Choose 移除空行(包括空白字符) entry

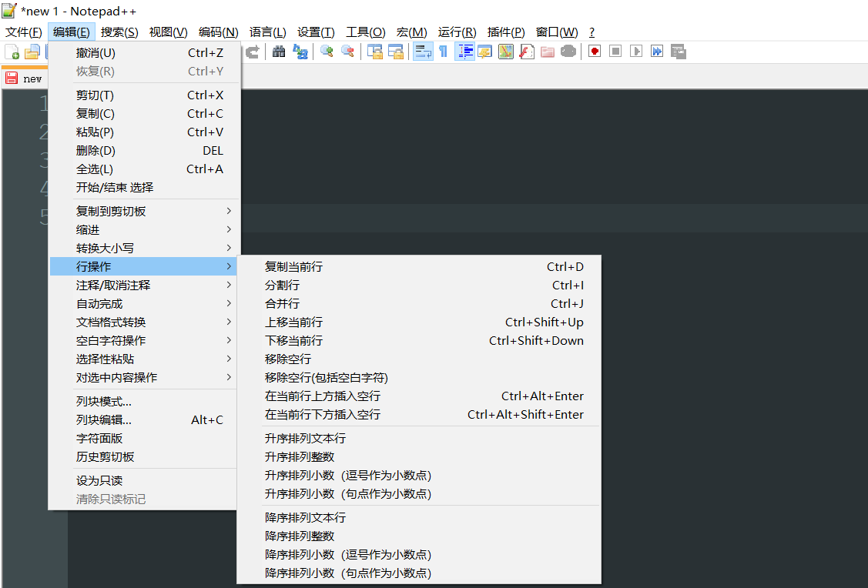(419, 377)
